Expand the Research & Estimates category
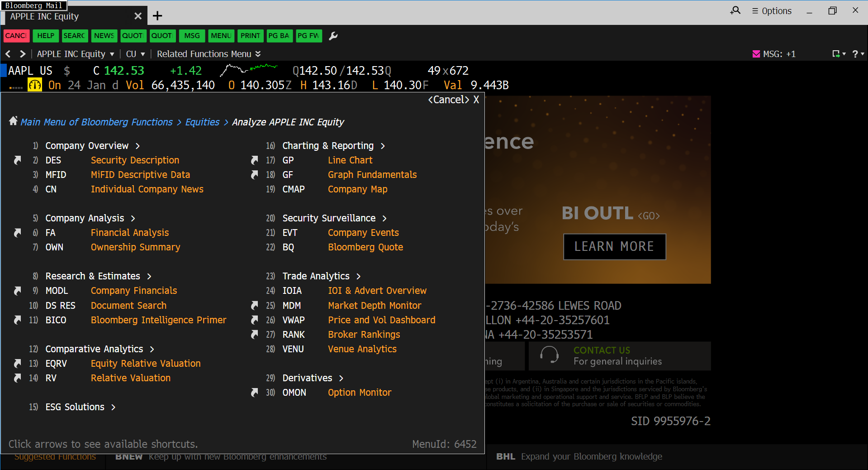This screenshot has width=868, height=470. [99, 276]
